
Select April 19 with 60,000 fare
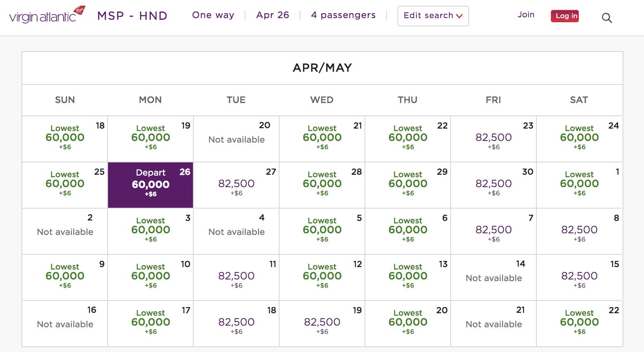point(150,139)
